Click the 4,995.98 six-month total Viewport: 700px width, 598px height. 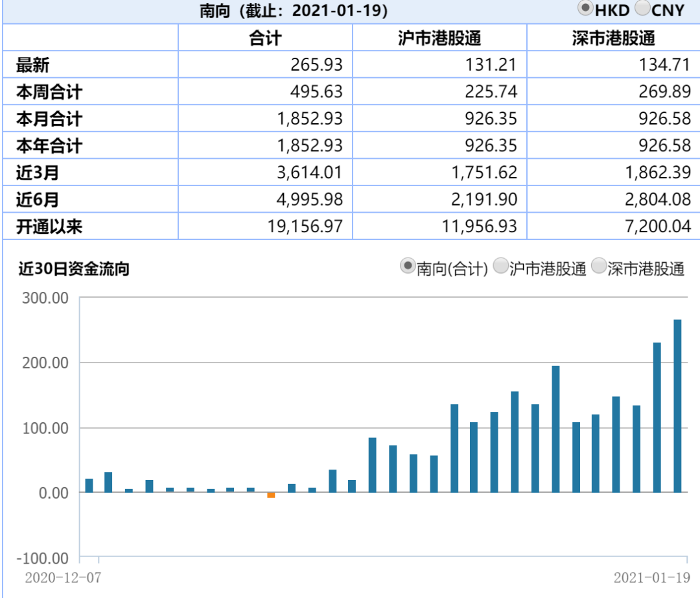(x=309, y=199)
